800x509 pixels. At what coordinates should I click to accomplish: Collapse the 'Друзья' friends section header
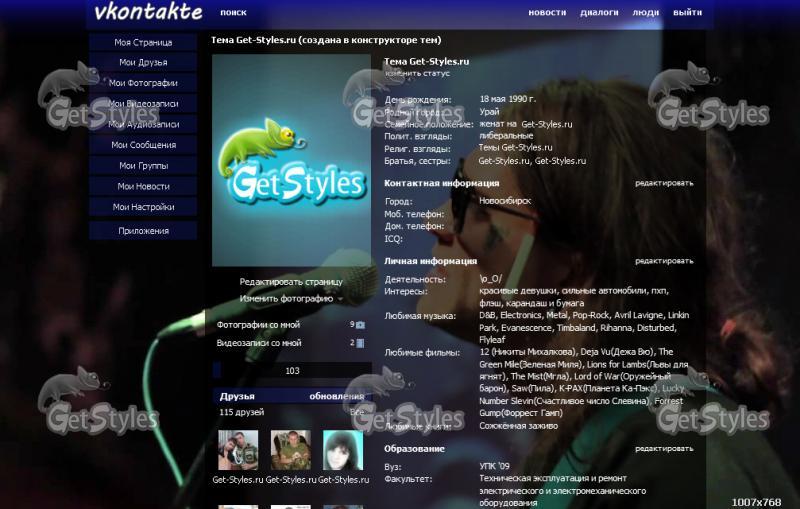[238, 396]
